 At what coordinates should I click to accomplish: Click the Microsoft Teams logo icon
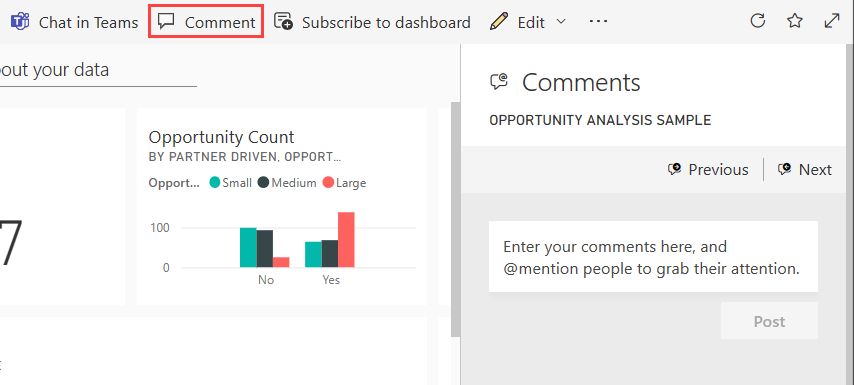(20, 22)
